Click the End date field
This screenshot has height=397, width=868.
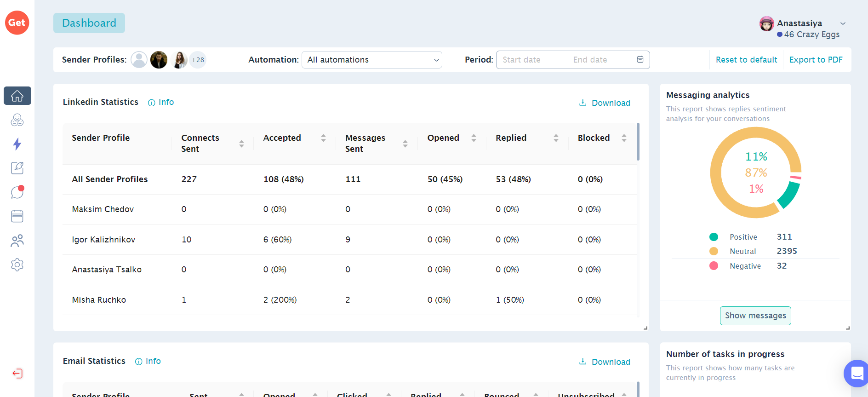(x=590, y=60)
